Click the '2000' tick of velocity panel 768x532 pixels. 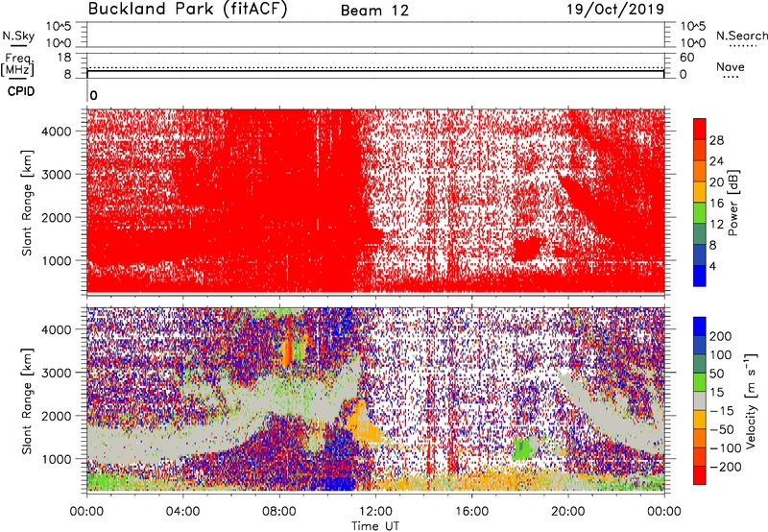pos(56,416)
